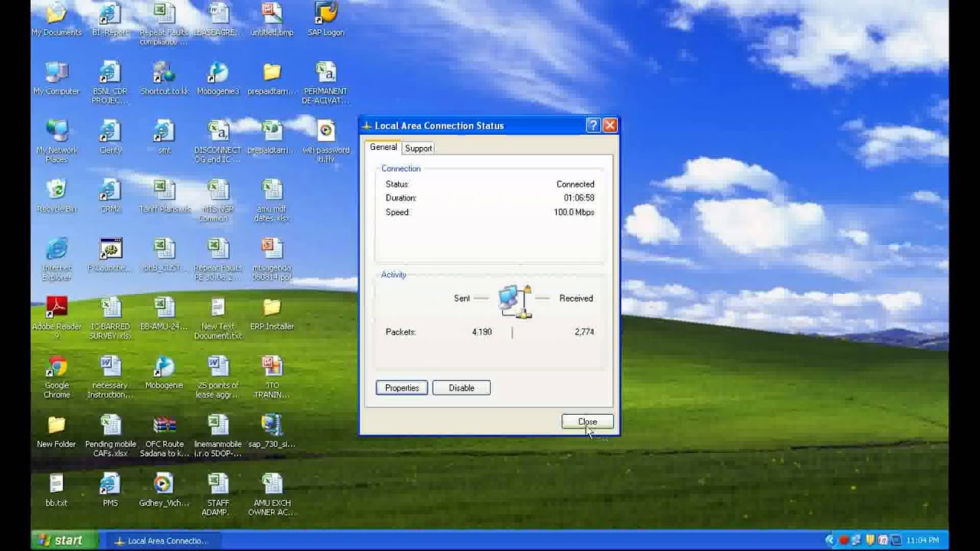
Task: Click the Connected status value
Action: pos(575,184)
